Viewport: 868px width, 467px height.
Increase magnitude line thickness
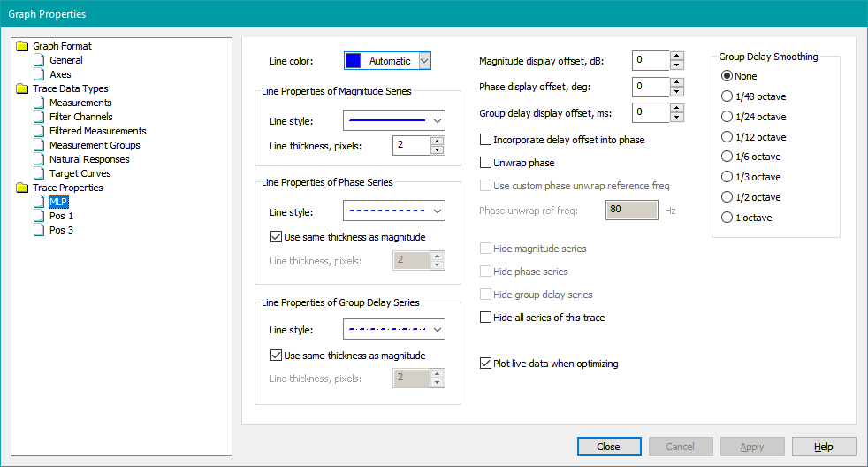click(x=438, y=141)
